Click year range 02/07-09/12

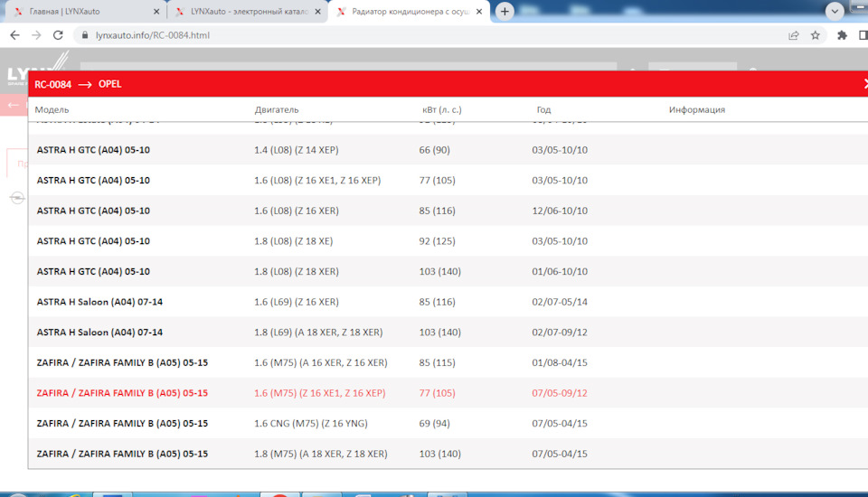(560, 332)
